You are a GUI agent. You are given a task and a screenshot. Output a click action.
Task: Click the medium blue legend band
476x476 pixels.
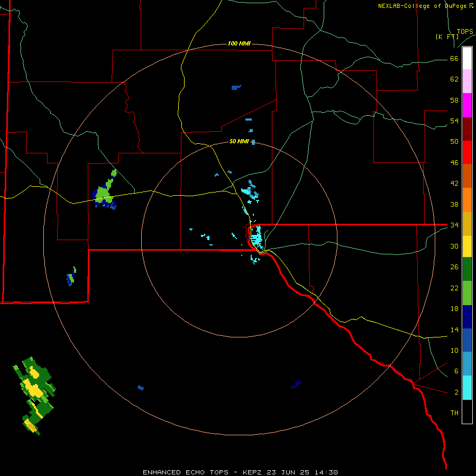tap(467, 340)
